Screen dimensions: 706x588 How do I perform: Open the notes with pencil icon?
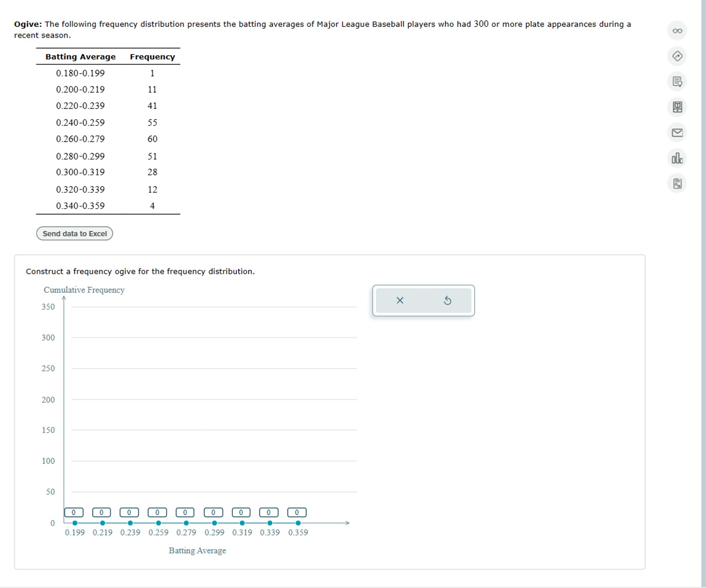(677, 82)
